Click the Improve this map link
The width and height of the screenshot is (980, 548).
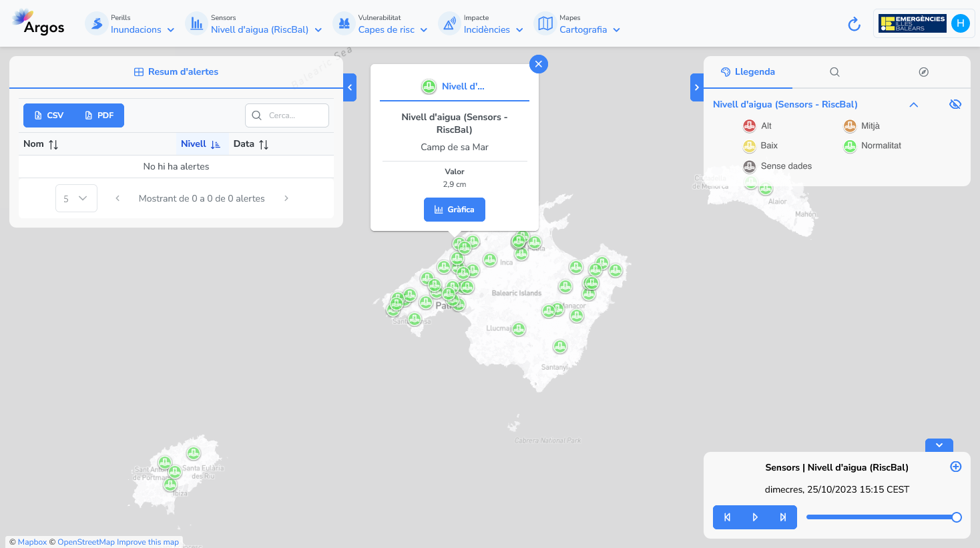[148, 542]
